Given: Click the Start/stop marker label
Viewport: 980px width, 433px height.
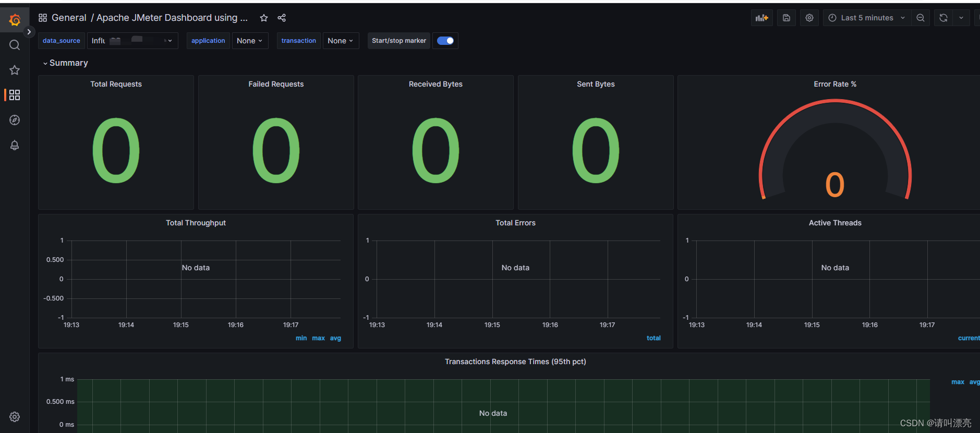Looking at the screenshot, I should click(x=399, y=41).
